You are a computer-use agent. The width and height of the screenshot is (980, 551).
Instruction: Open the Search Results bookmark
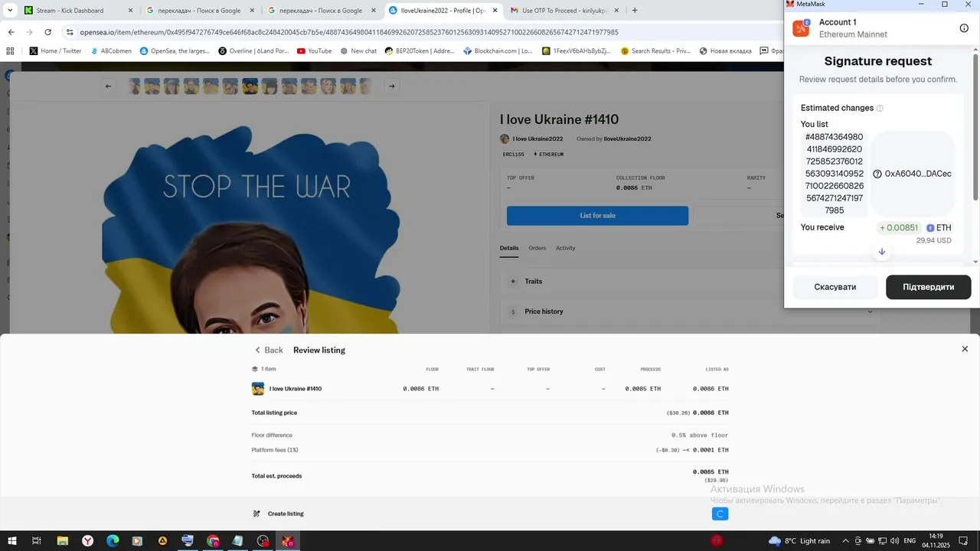[655, 51]
